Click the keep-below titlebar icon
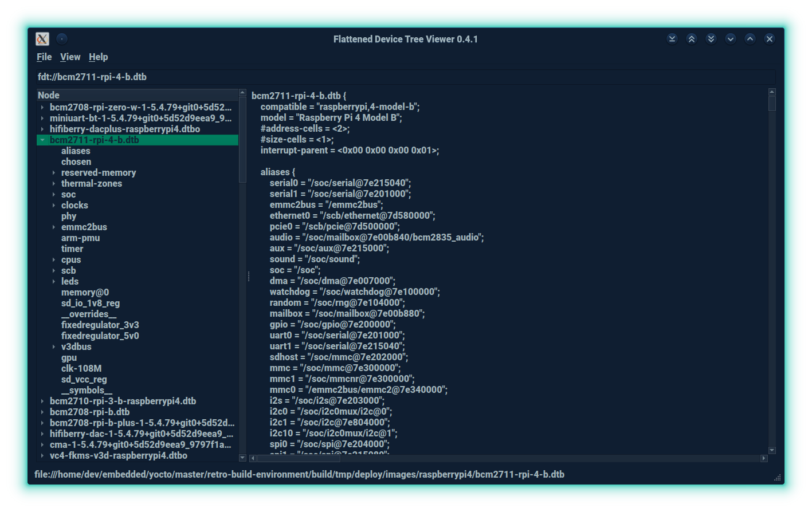Image resolution: width=812 pixels, height=512 pixels. tap(672, 39)
